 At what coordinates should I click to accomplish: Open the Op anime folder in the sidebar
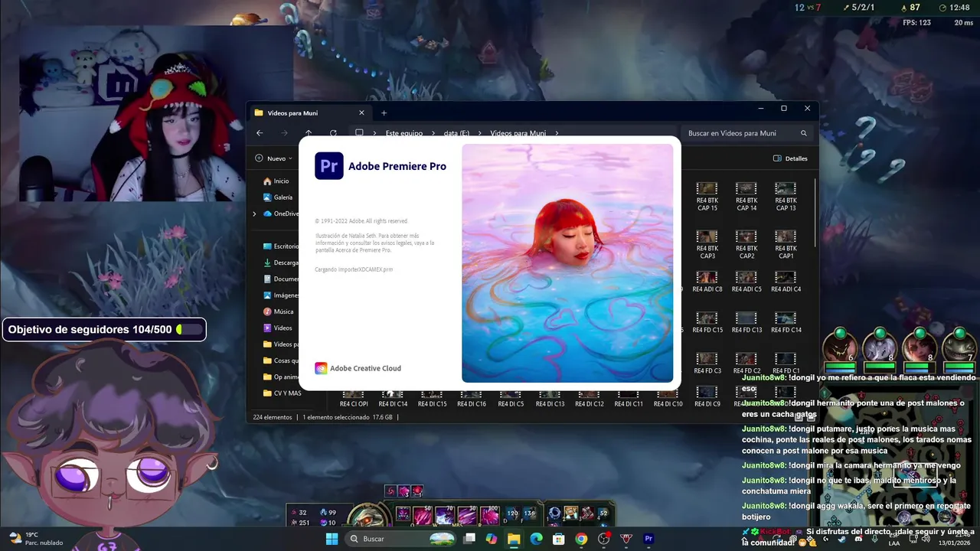pyautogui.click(x=280, y=377)
